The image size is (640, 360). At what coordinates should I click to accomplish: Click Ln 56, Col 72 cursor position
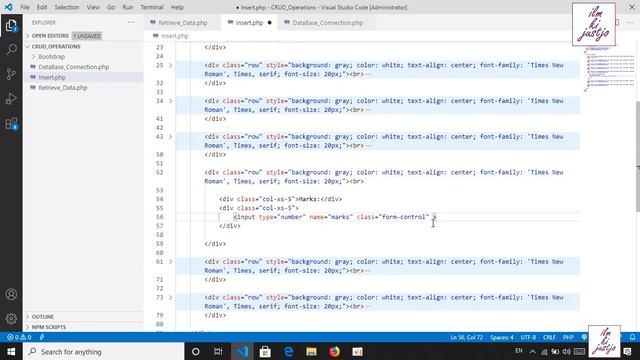pyautogui.click(x=467, y=337)
